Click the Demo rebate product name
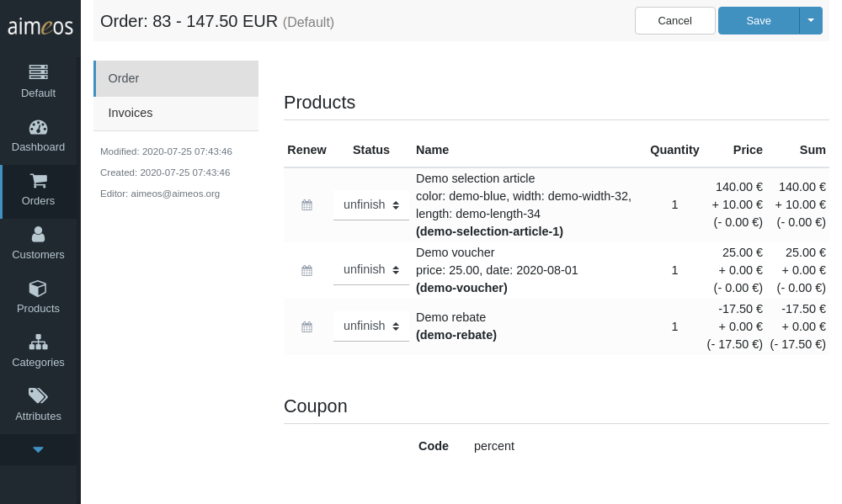Image resolution: width=842 pixels, height=504 pixels. click(x=451, y=317)
